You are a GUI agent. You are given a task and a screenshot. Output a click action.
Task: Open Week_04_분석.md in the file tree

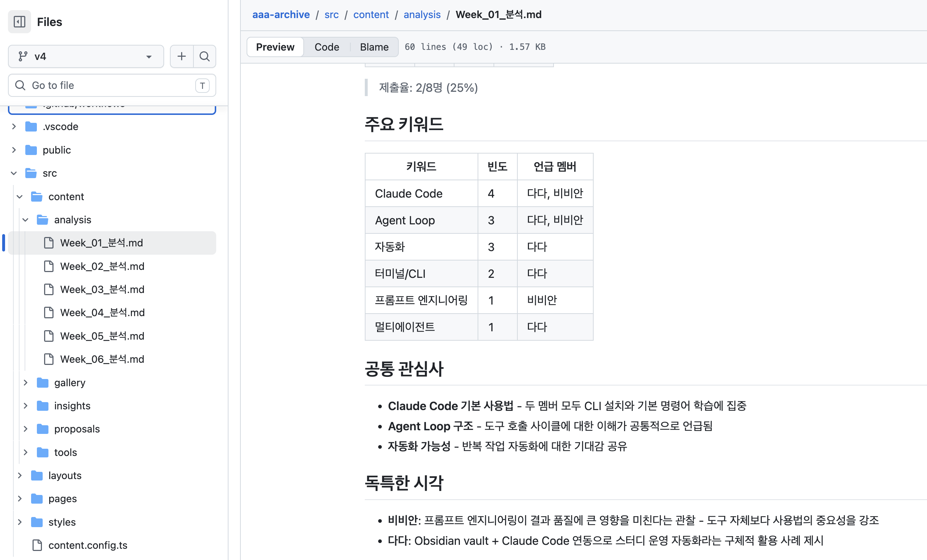(x=112, y=313)
